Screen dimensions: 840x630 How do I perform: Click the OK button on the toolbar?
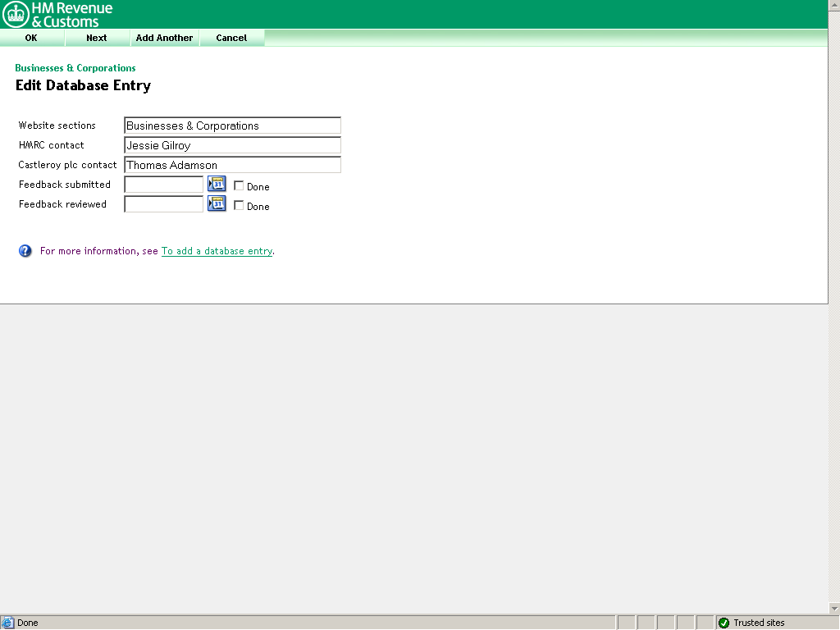click(31, 38)
